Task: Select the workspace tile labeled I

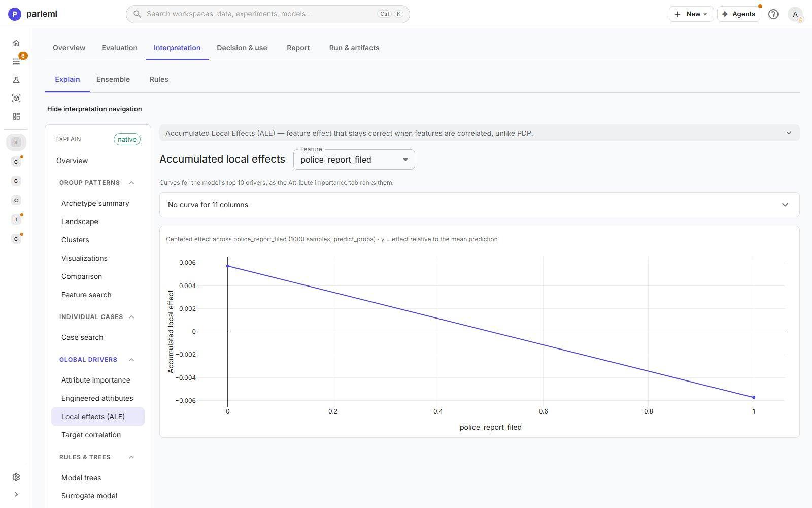Action: point(16,142)
